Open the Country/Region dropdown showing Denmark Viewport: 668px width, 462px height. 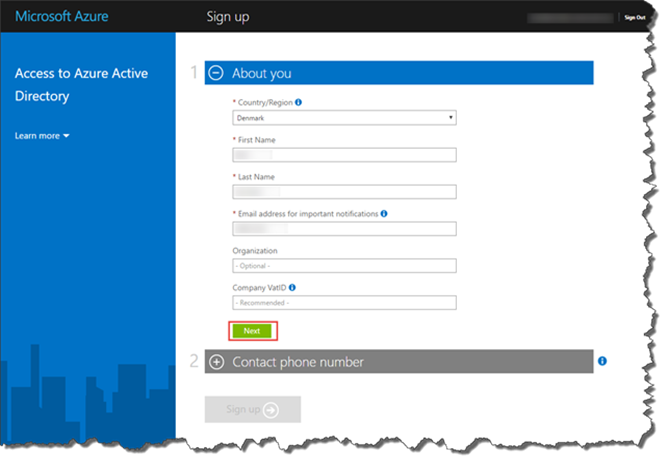(344, 118)
